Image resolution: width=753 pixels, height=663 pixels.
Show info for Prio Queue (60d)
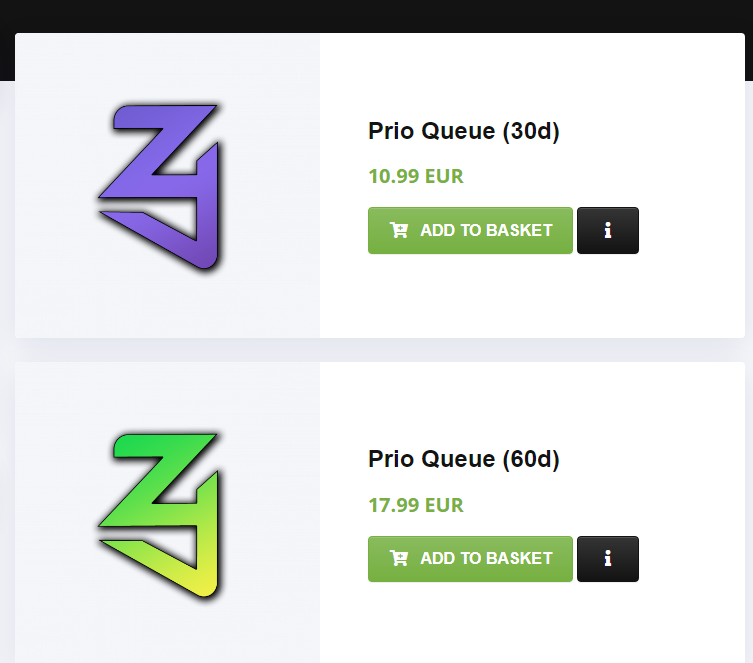point(608,559)
